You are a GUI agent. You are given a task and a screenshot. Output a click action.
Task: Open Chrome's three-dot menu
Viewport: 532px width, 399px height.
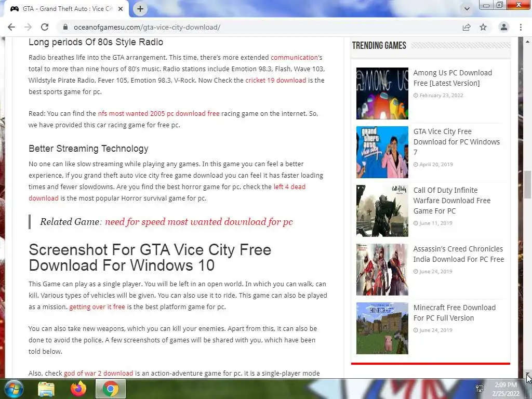pos(521,27)
